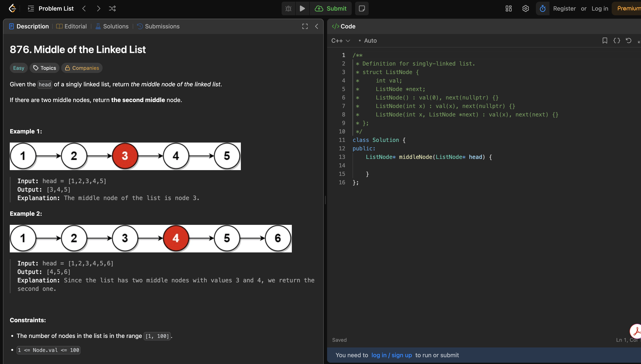Screen dimensions: 641x364
Task: Reset code to default with undo icon
Action: [628, 41]
